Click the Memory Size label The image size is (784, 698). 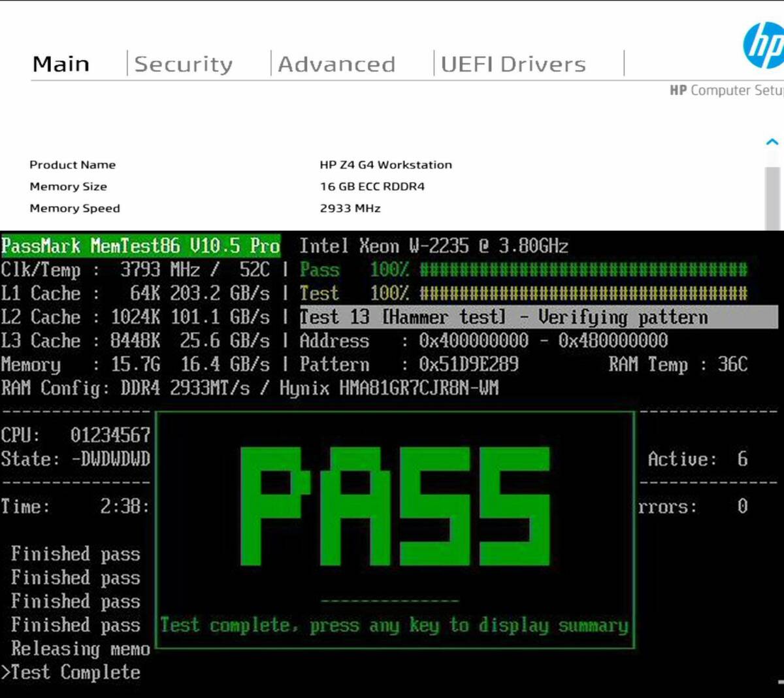click(68, 186)
